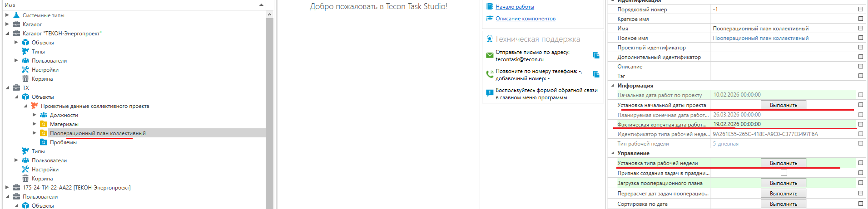Click the Материалы folder icon
The image size is (868, 209).
(x=44, y=124)
